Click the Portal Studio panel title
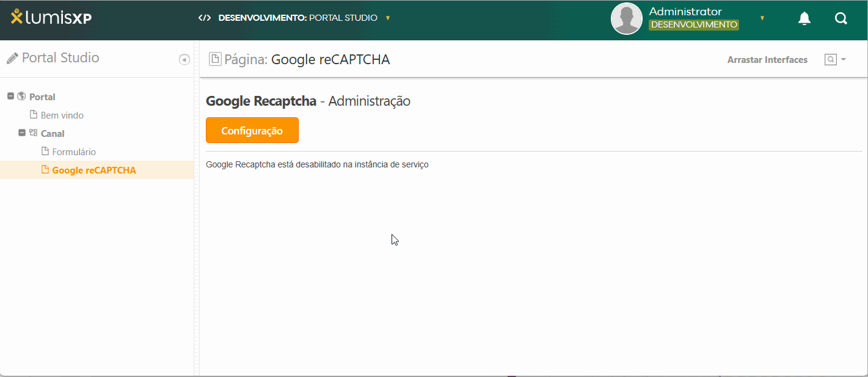 tap(60, 58)
